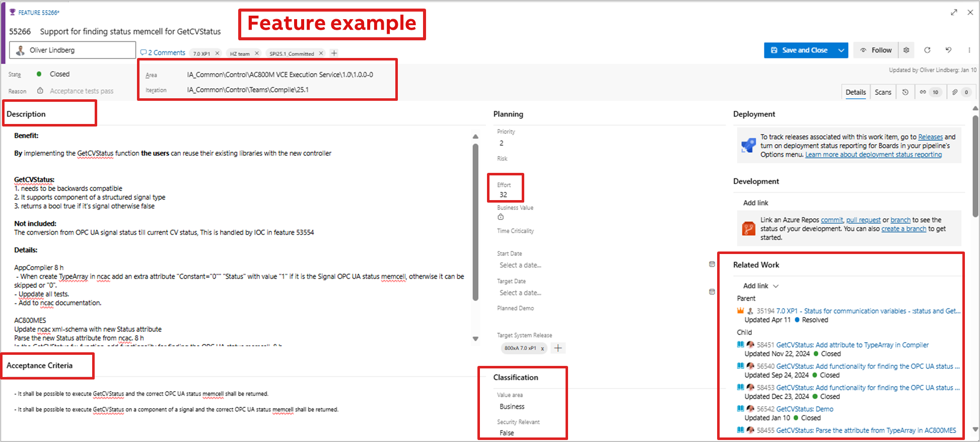Expand Add link dropdown in Related Work

(761, 286)
